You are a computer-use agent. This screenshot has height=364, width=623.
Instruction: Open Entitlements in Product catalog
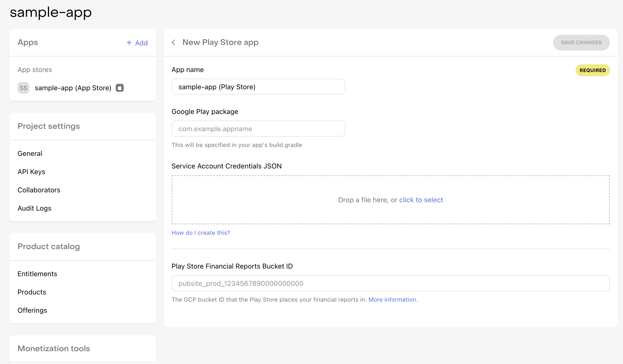point(37,274)
